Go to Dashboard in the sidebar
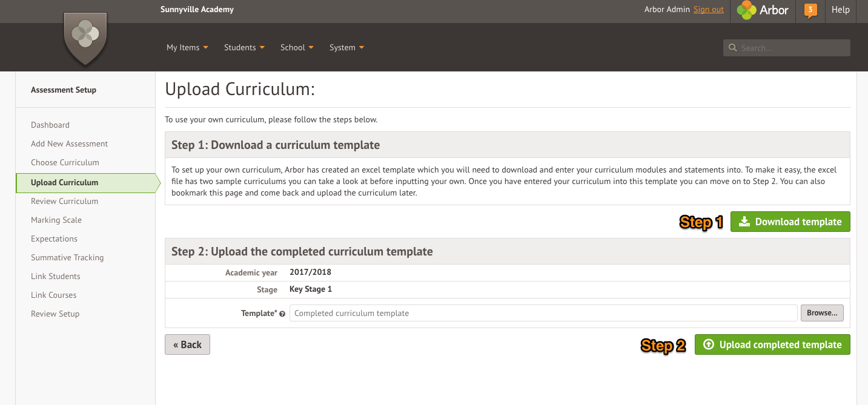The width and height of the screenshot is (868, 405). tap(50, 125)
